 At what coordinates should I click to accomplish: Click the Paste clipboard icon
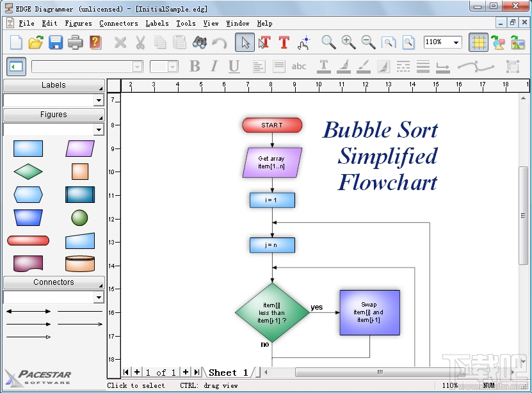click(179, 42)
